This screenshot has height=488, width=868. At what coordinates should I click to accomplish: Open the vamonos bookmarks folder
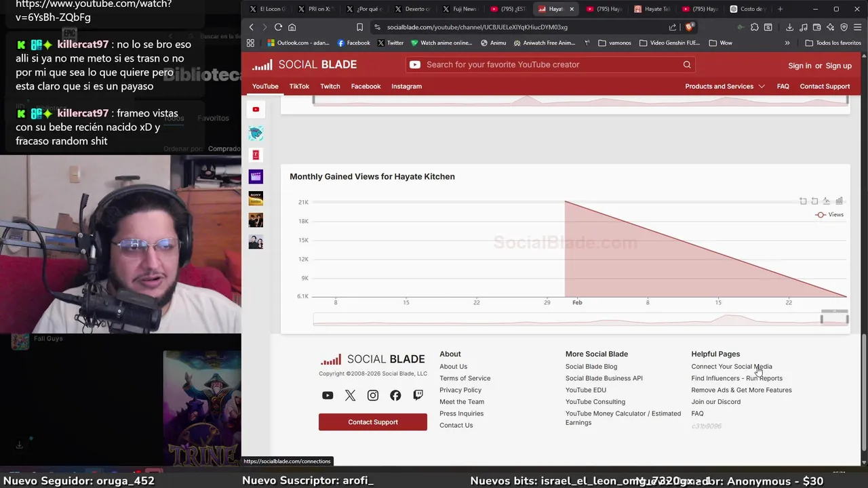pos(614,43)
